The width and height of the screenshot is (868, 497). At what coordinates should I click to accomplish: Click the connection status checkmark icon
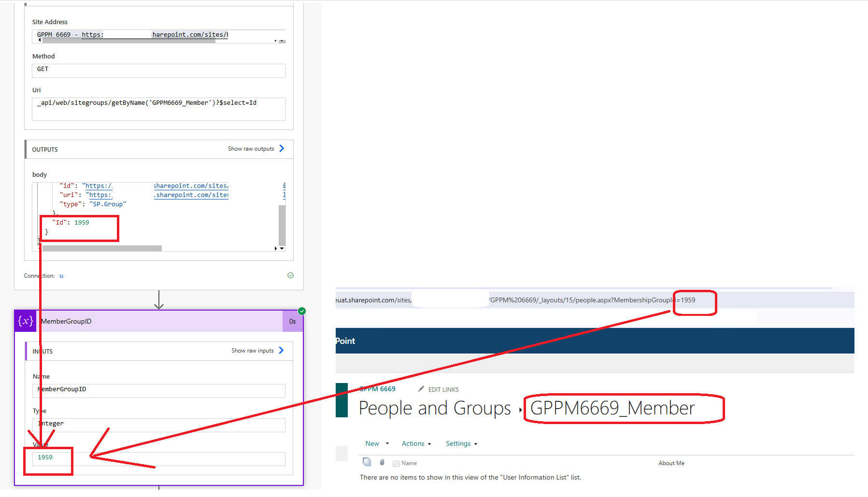coord(290,275)
